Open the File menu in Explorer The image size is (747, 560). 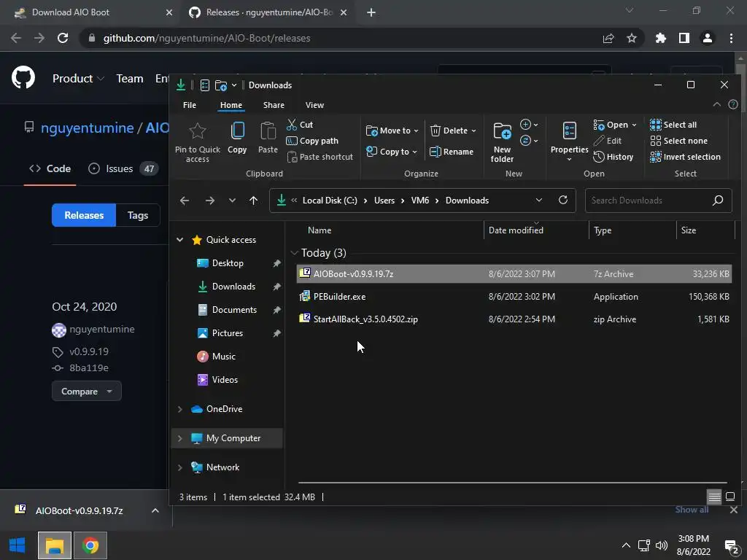tap(190, 105)
